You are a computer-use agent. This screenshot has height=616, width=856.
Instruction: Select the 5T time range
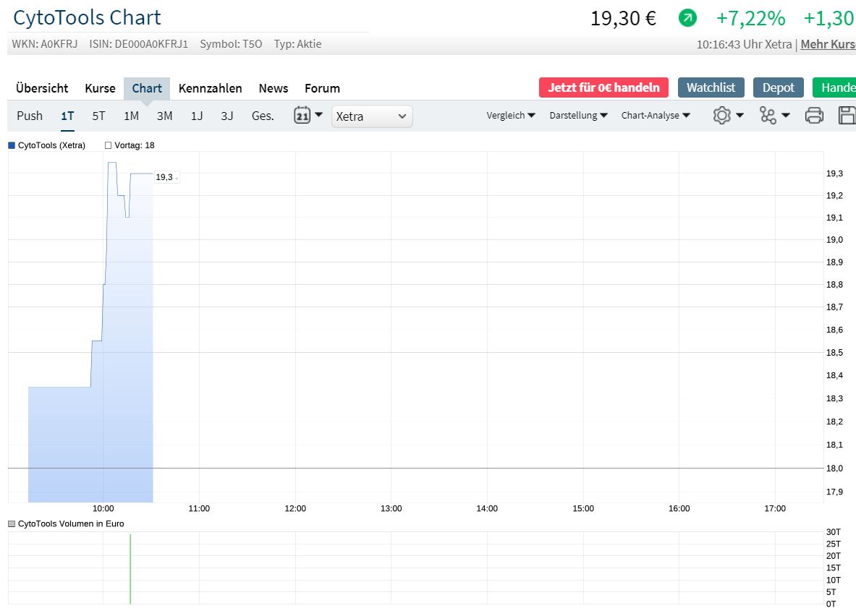pyautogui.click(x=98, y=116)
